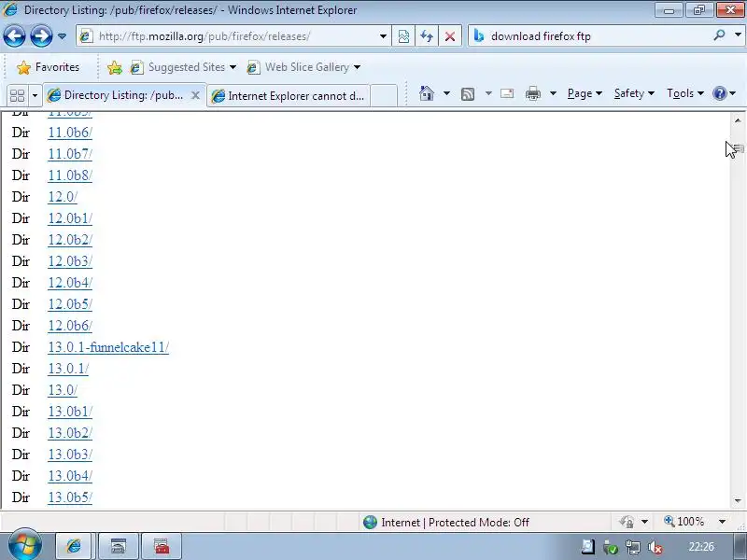
Task: Refresh the page with the Refresh icon
Action: tap(427, 36)
